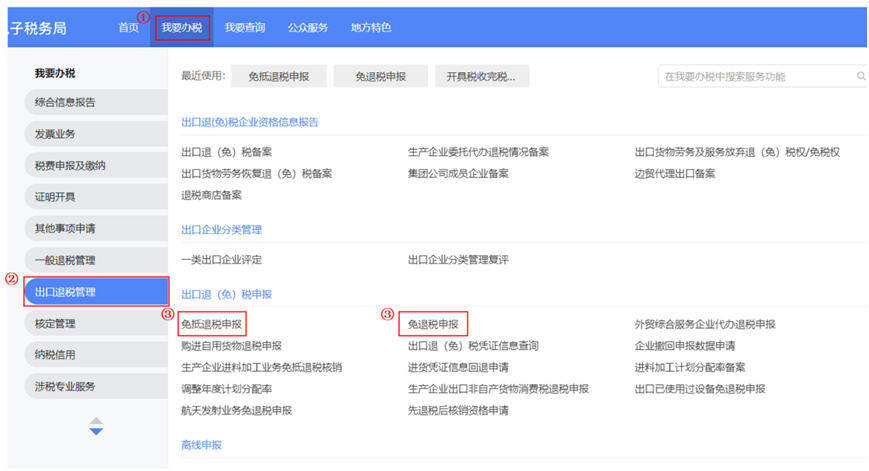The image size is (869, 471).
Task: Open the 公众服务 tab
Action: (307, 27)
